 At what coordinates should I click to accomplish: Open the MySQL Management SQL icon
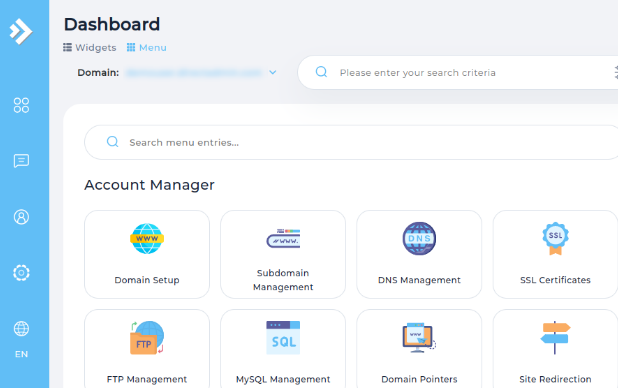tap(283, 338)
